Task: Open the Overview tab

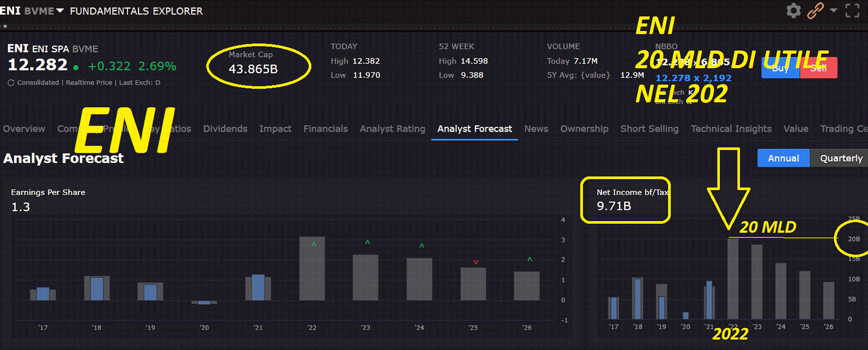Action: [x=24, y=128]
